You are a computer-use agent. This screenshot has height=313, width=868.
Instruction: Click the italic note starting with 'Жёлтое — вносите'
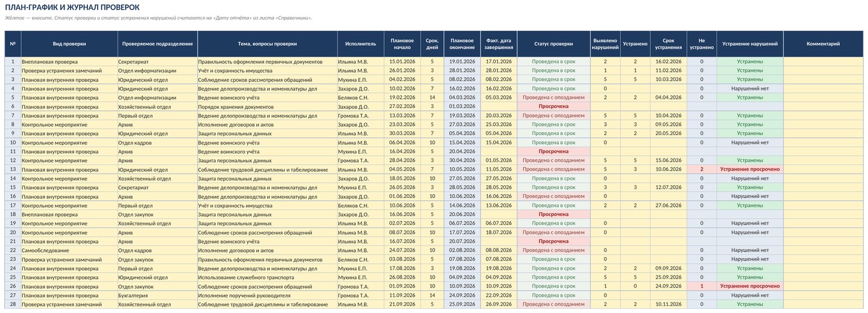[159, 18]
